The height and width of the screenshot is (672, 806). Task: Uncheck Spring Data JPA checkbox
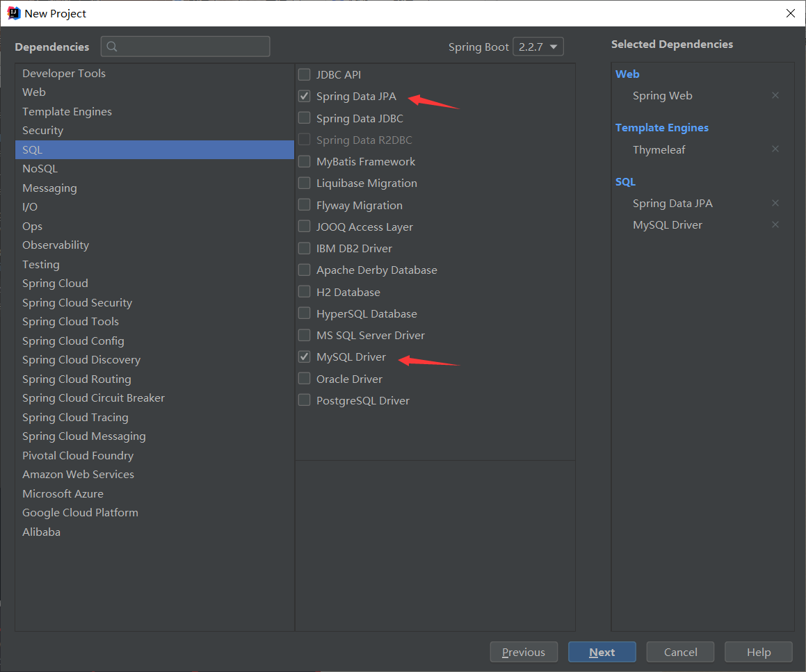pos(305,96)
